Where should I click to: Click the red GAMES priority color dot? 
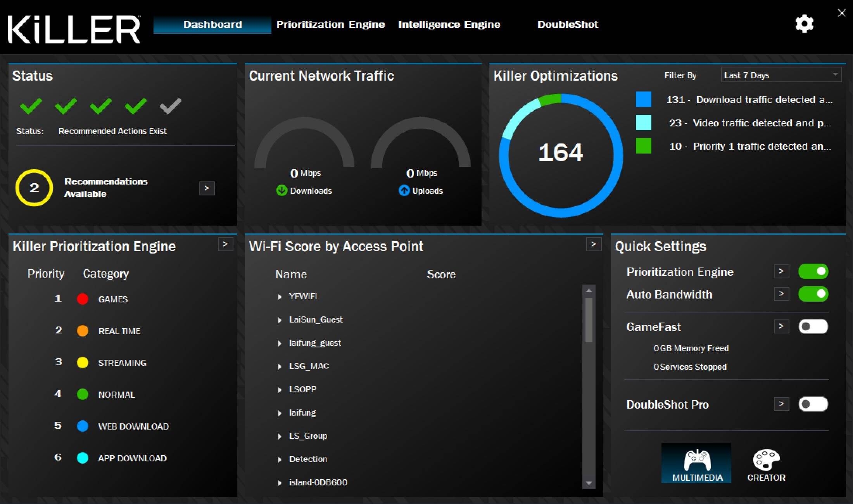83,299
